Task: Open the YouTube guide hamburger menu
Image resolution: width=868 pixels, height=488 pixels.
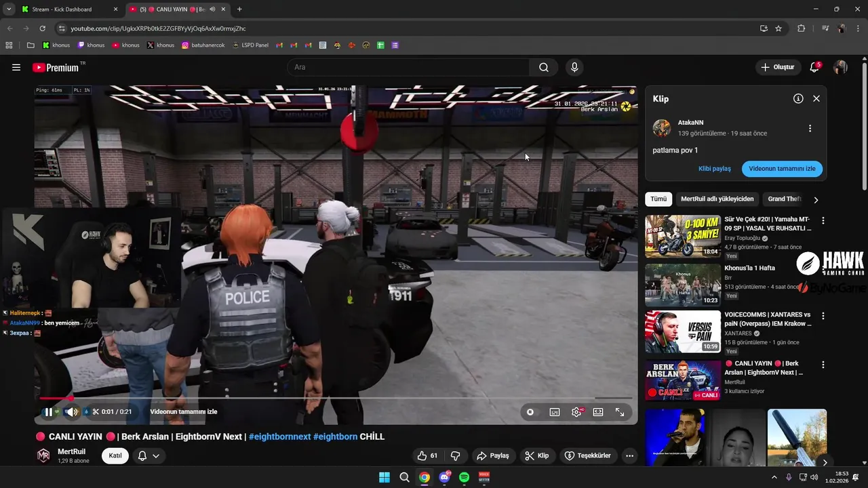Action: (16, 67)
